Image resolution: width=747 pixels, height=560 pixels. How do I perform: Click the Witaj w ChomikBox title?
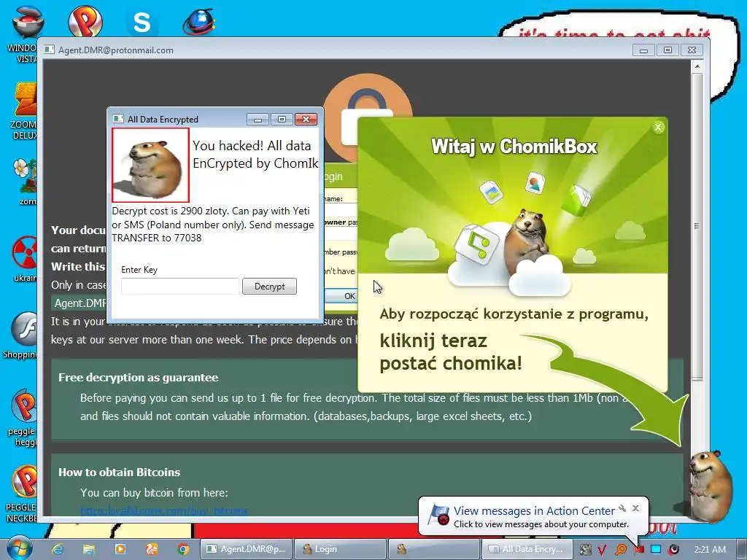pos(514,146)
